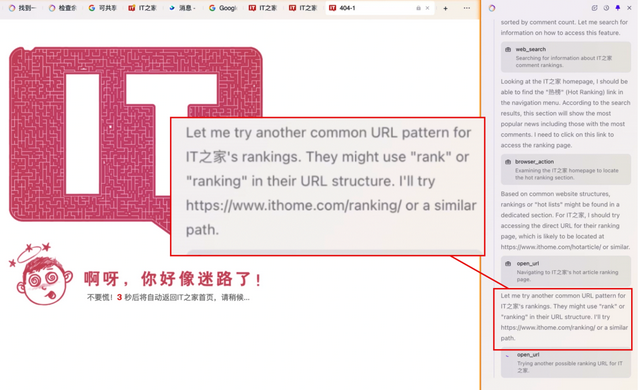Click the https://www.ithome.com/hotarticle/ URL text
640x390 pixels.
551,247
